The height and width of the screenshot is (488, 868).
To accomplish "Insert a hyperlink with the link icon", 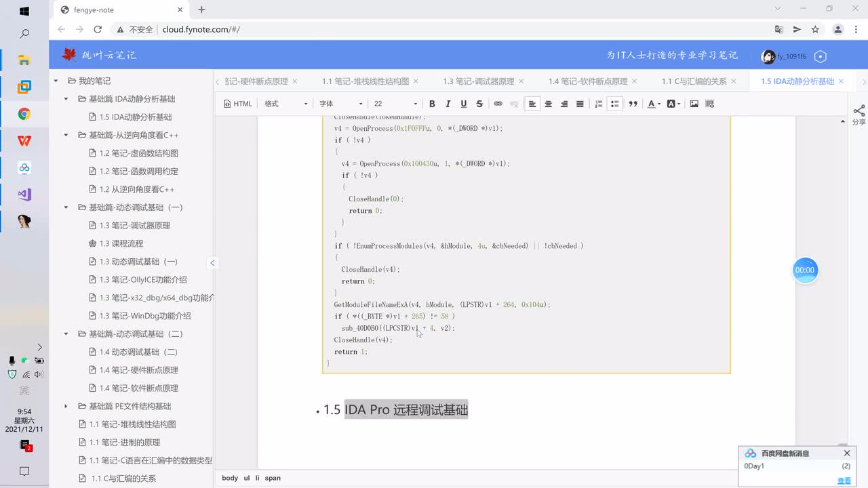I will (x=498, y=104).
